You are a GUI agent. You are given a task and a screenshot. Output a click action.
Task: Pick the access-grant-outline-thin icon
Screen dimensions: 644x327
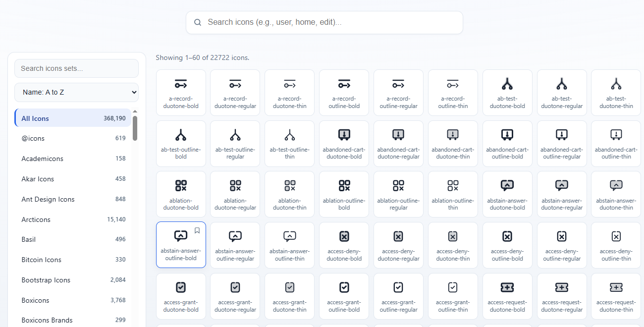pyautogui.click(x=453, y=296)
